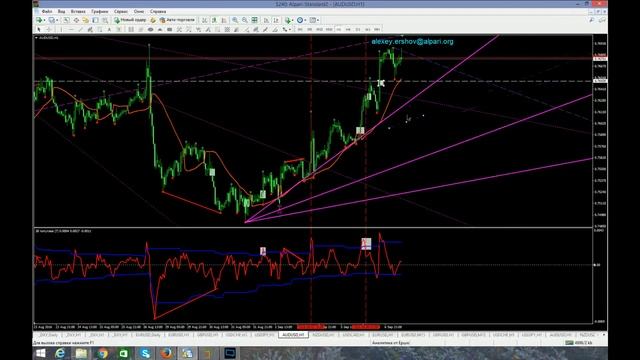Switch timeframe to M1
This screenshot has height=360, width=640.
(x=300, y=29)
